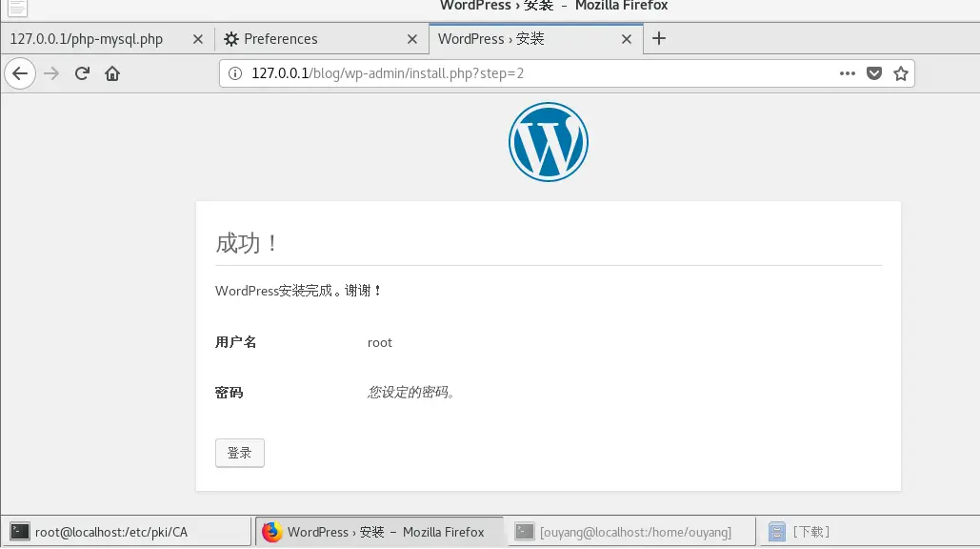This screenshot has height=549, width=980.
Task: Open the Firefox home page
Action: (112, 73)
